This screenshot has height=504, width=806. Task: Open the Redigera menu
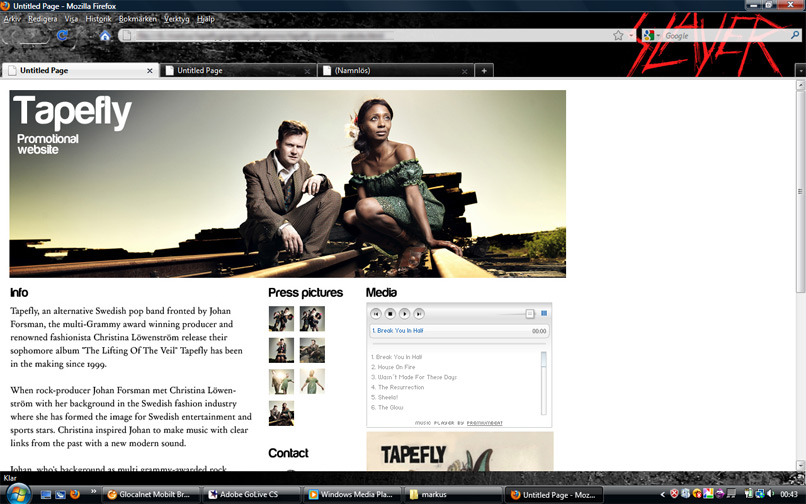coord(43,19)
